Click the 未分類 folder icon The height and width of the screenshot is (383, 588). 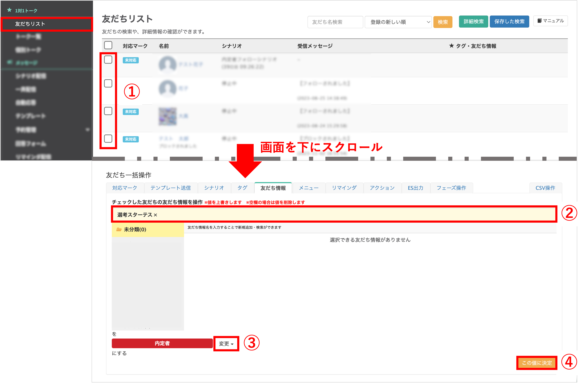(x=119, y=229)
